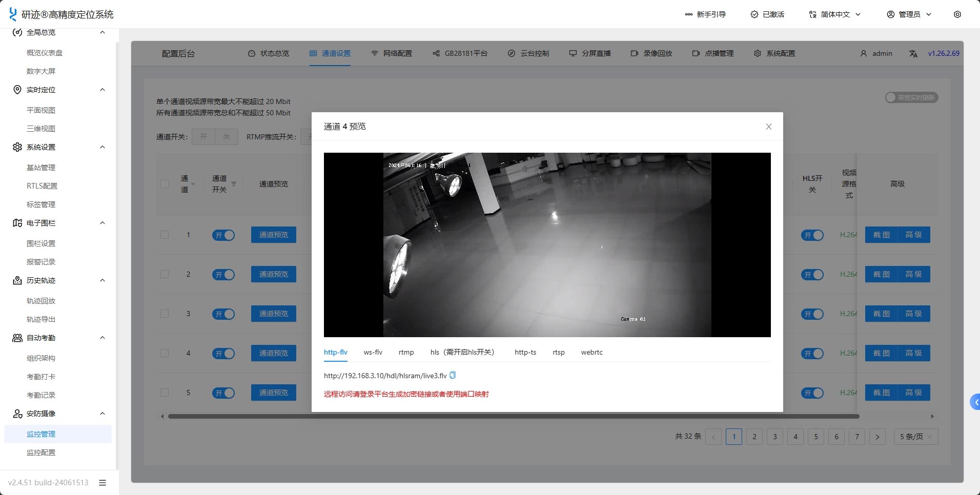Image resolution: width=980 pixels, height=495 pixels.
Task: Click the 通道开关 column filter icon
Action: 234,184
